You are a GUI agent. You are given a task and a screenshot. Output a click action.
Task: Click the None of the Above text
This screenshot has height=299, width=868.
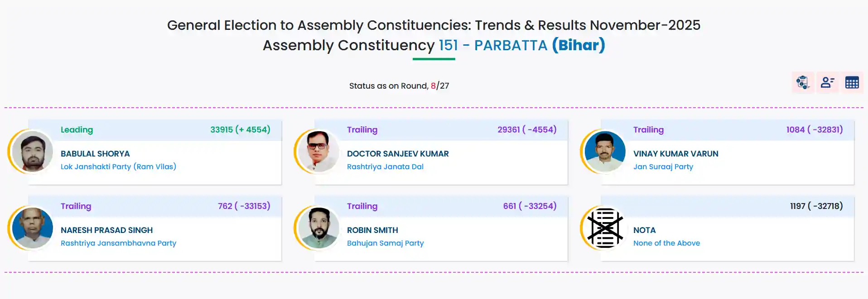(666, 243)
